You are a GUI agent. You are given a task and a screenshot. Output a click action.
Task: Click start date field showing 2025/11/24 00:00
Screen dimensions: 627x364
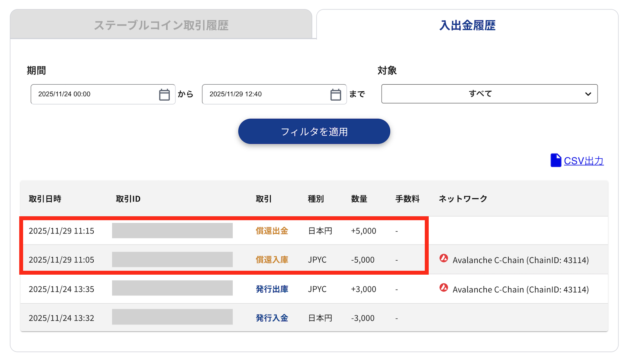[94, 94]
